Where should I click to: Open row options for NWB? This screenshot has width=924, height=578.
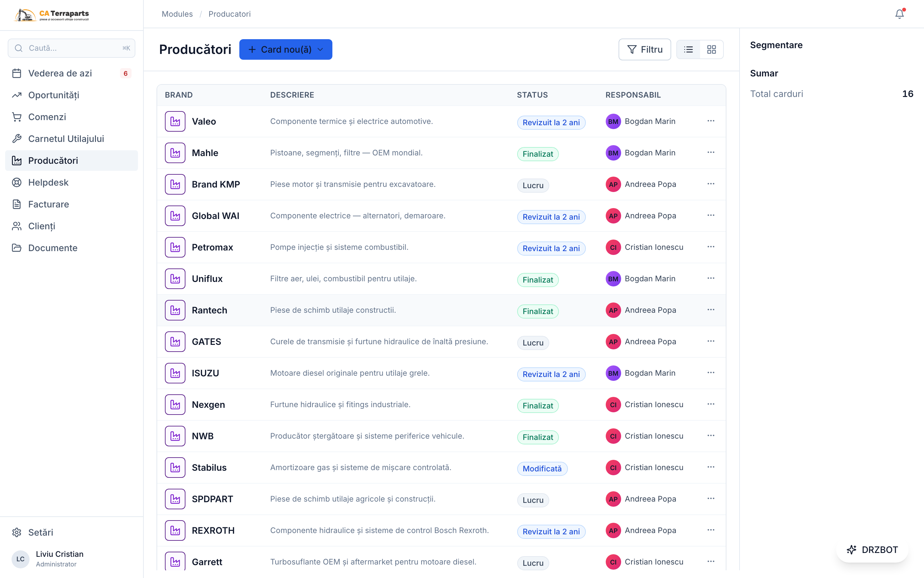pos(711,436)
